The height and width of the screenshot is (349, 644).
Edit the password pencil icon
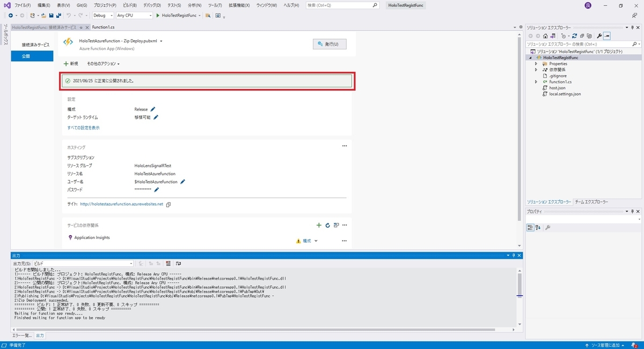(157, 190)
